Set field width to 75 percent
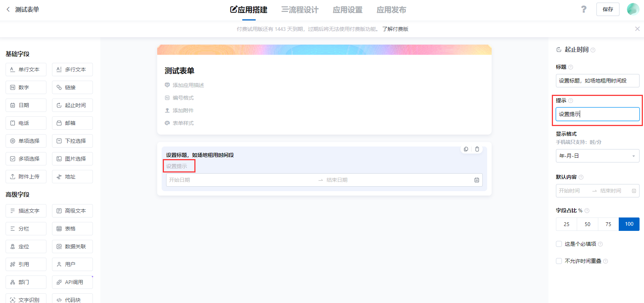The height and width of the screenshot is (303, 644). tap(608, 224)
